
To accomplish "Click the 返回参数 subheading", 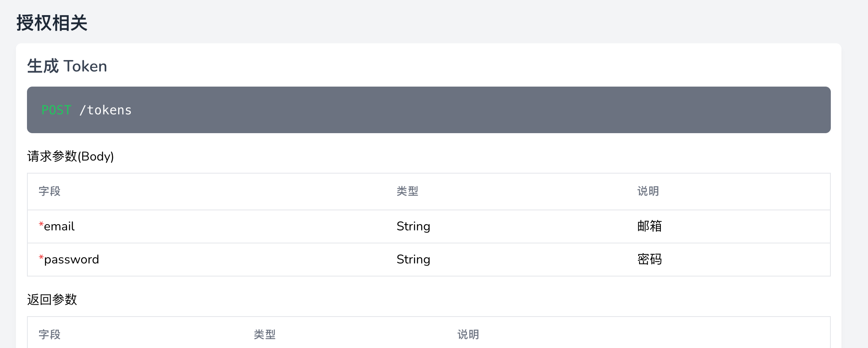I will tap(52, 299).
